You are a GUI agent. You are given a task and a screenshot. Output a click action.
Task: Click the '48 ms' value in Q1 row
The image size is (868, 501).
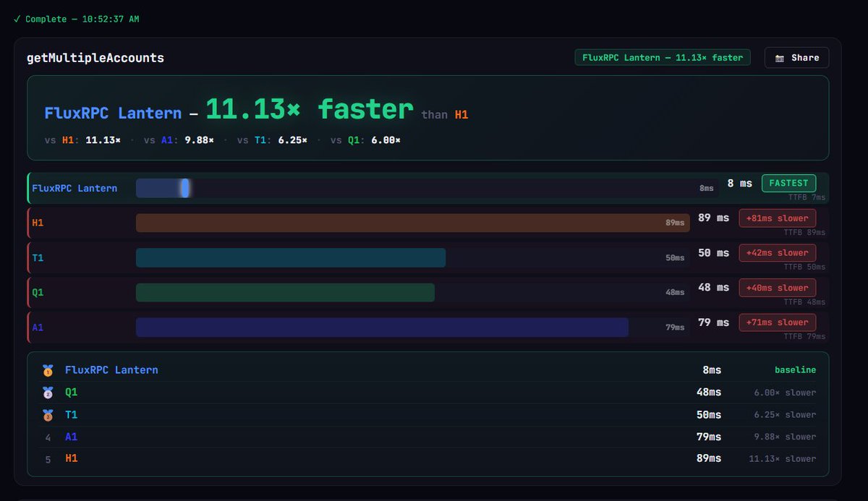714,287
